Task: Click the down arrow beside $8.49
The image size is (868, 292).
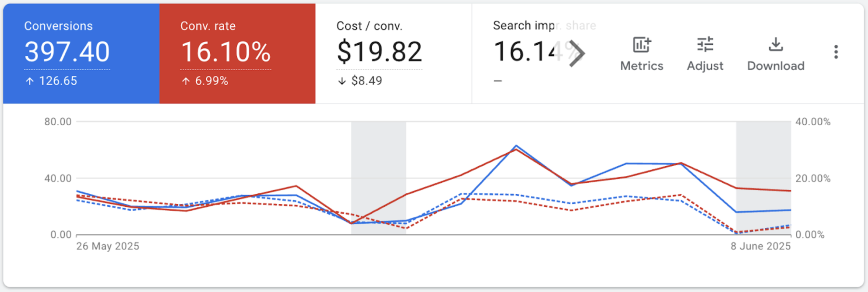Action: pos(342,81)
